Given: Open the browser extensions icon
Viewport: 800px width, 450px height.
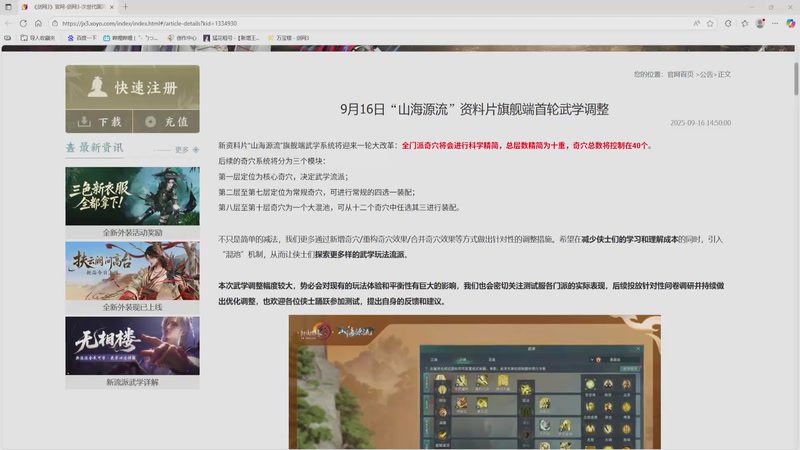Looking at the screenshot, I should [728, 23].
